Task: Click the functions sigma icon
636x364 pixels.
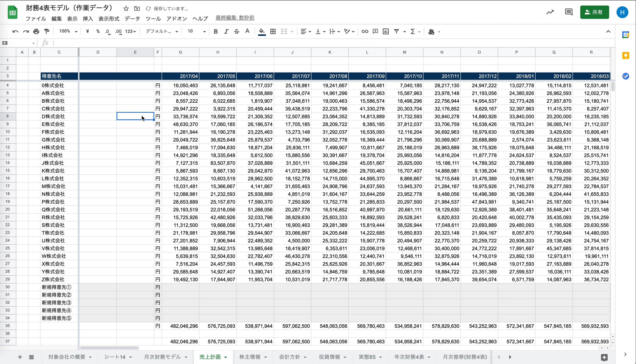Action: 413,31
